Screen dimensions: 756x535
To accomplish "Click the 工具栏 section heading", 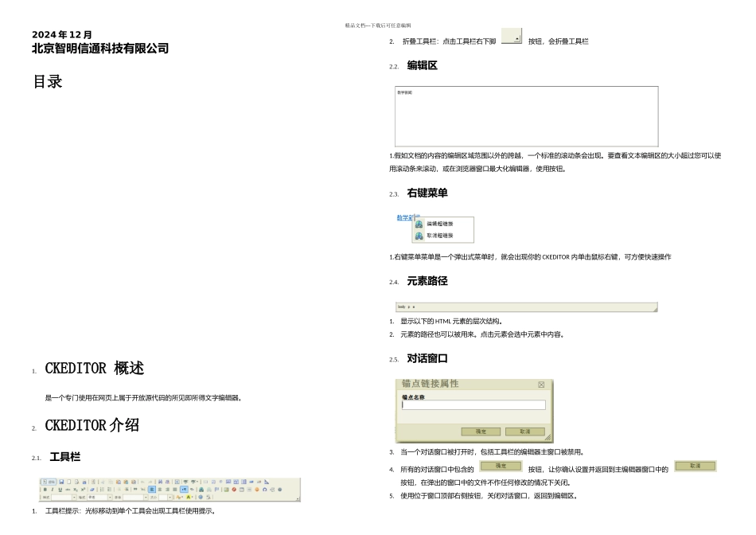I will [65, 457].
